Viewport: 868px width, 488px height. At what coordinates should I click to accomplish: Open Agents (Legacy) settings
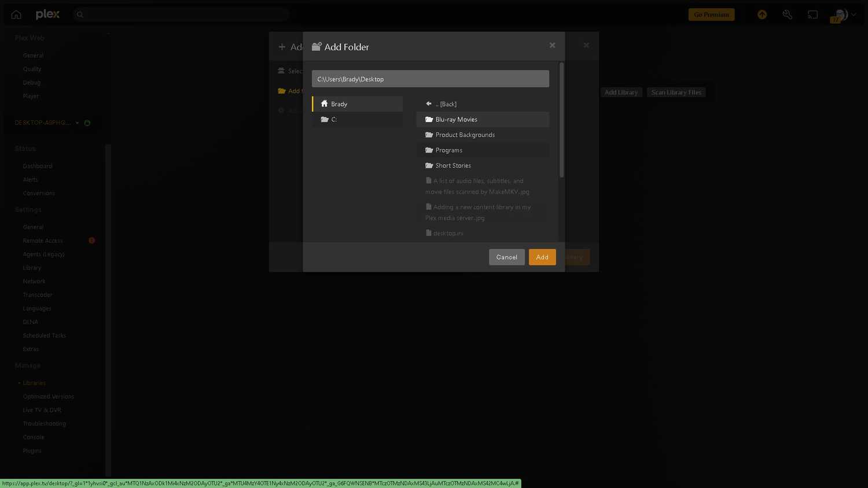click(x=43, y=254)
